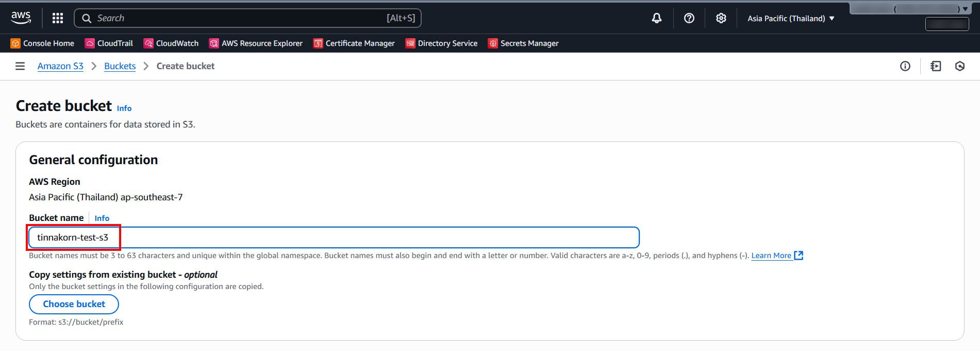Toggle the hamburger navigation menu
Viewport: 980px width, 351px height.
(x=20, y=66)
